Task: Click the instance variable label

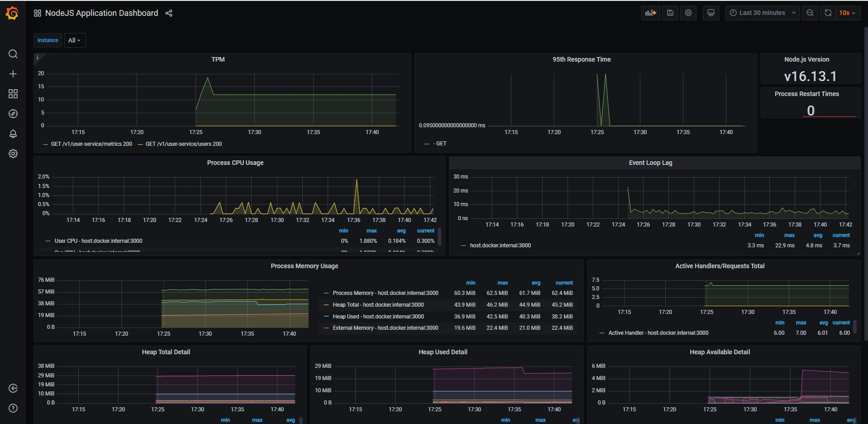Action: tap(48, 40)
